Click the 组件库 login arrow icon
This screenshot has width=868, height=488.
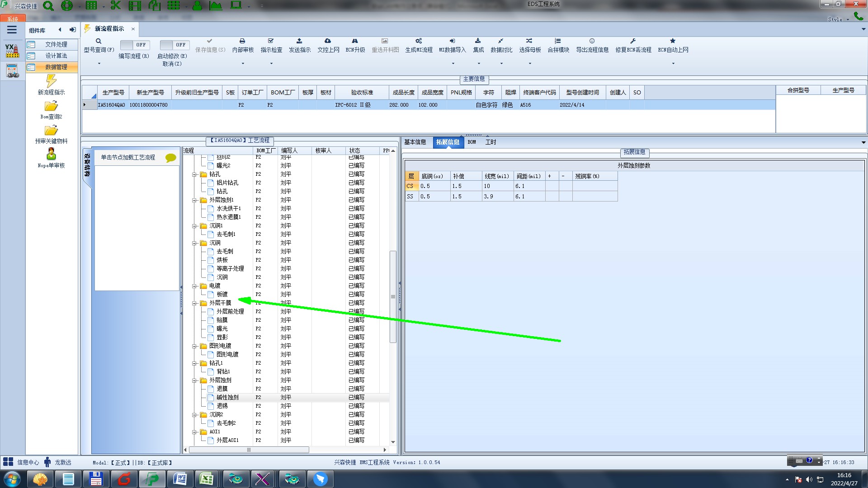(72, 30)
